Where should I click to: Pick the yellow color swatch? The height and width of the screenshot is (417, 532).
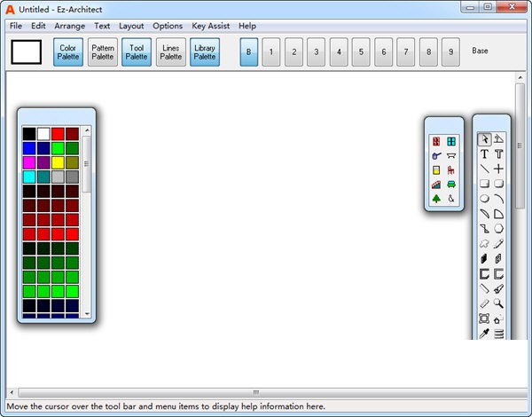pyautogui.click(x=59, y=162)
